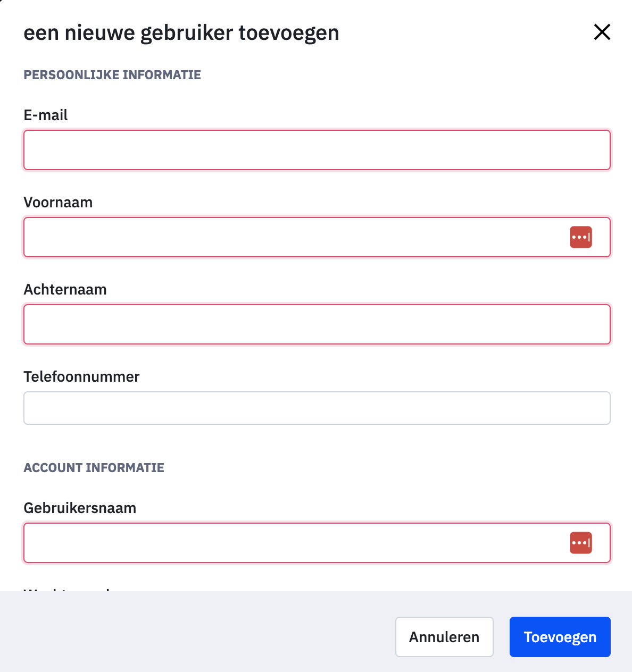
Task: Click the dialog title een nieuwe gebruiker toevoegen
Action: [x=181, y=32]
